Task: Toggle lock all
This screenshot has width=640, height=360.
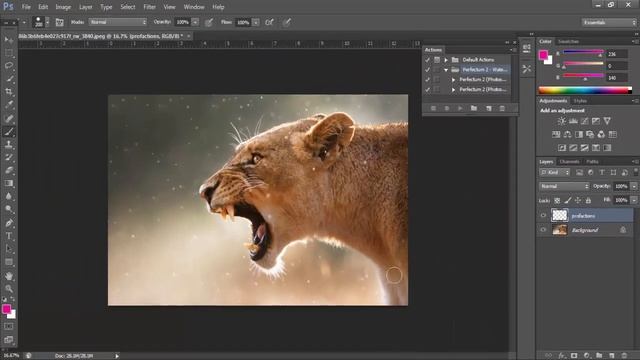Action: click(x=588, y=200)
